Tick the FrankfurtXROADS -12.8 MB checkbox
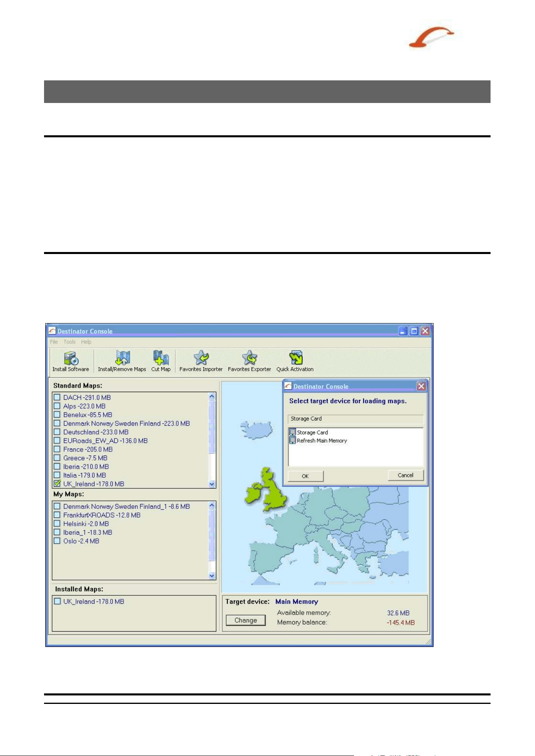This screenshot has width=535, height=756. tap(57, 515)
